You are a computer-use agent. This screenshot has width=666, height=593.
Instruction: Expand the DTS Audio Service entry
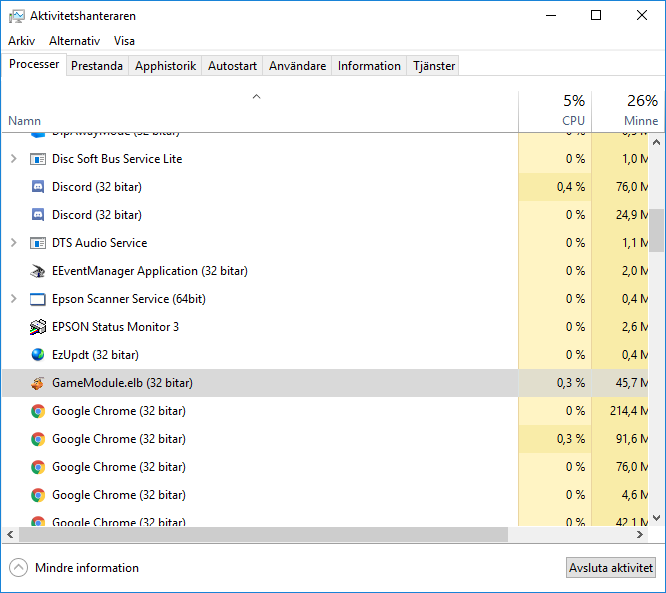tap(14, 243)
